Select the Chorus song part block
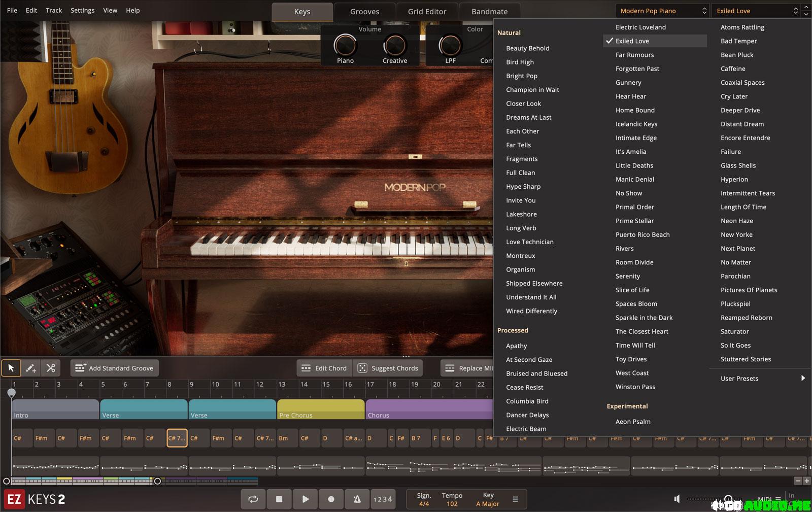 429,409
